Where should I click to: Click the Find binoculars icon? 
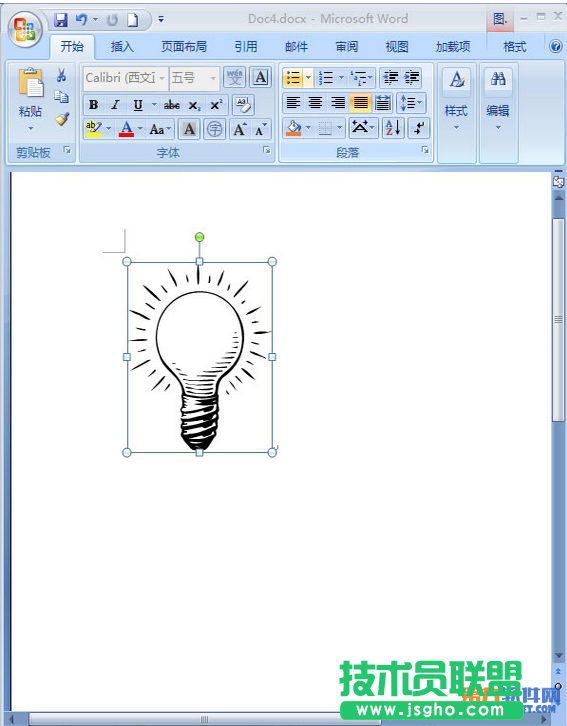(x=498, y=79)
